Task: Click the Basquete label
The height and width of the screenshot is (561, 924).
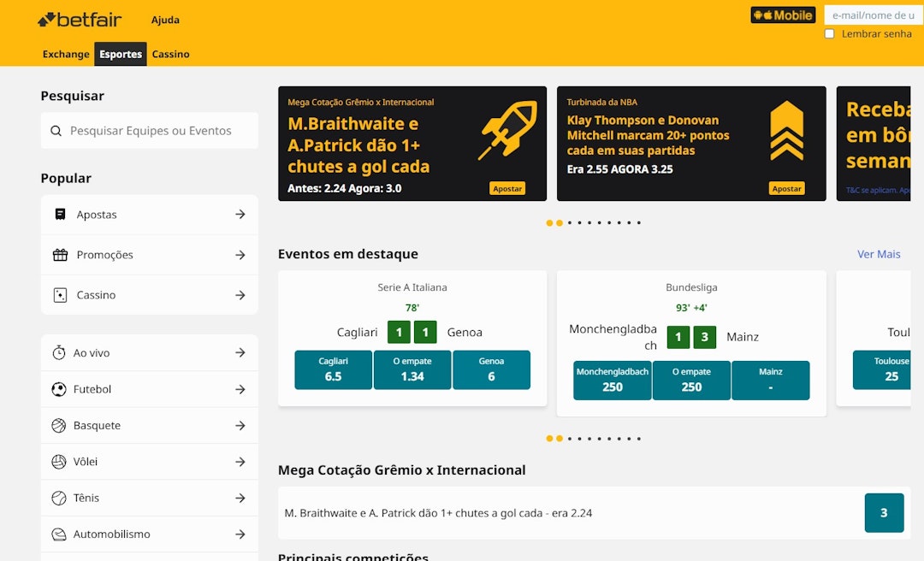Action: click(97, 426)
